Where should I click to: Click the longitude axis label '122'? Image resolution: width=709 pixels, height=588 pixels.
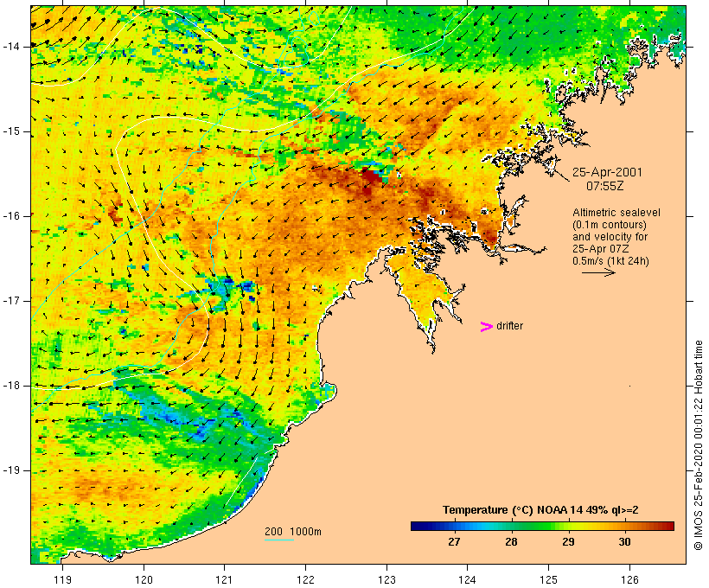306,579
